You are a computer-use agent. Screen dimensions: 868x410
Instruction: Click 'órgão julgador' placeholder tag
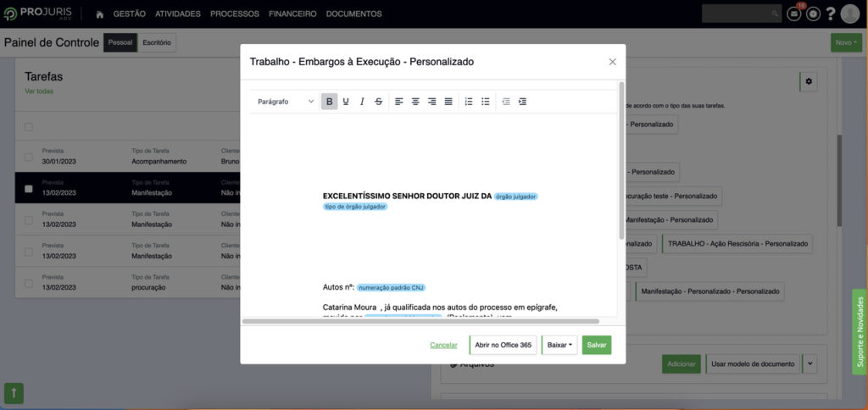516,197
